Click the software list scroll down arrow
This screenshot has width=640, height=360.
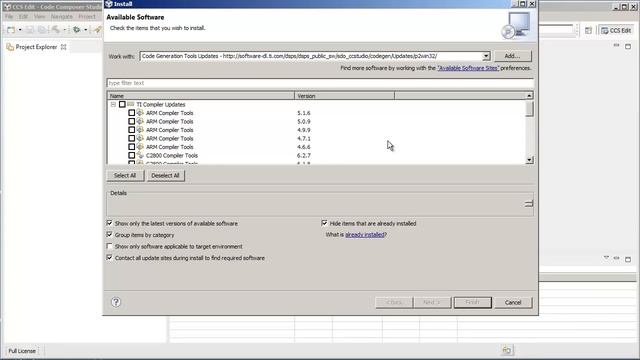(x=529, y=160)
